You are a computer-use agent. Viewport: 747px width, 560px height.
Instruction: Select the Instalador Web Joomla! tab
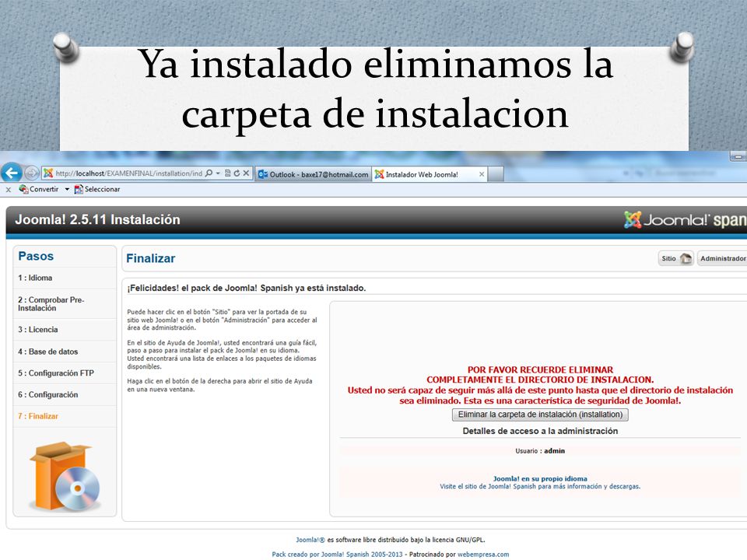tap(422, 174)
